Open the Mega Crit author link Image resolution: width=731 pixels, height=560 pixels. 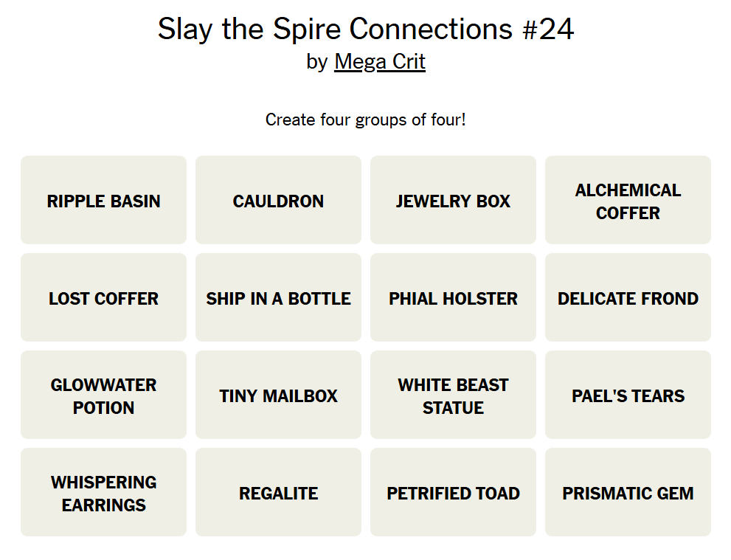coord(380,62)
